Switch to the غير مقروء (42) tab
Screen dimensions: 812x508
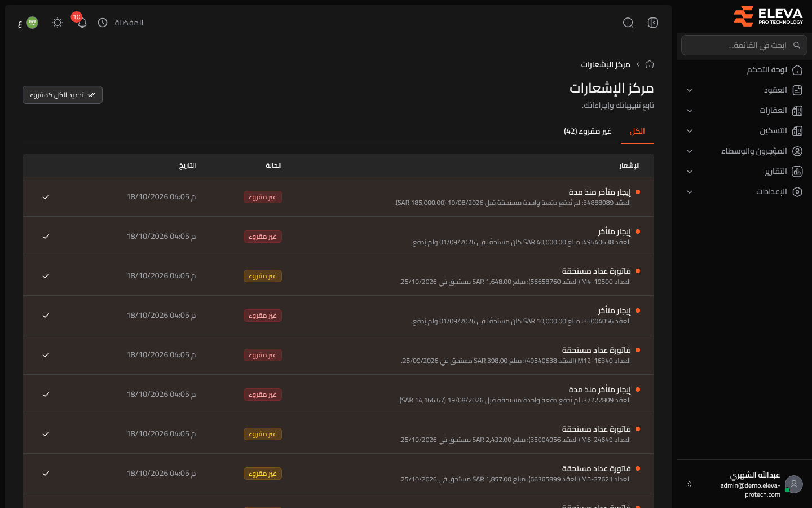588,132
